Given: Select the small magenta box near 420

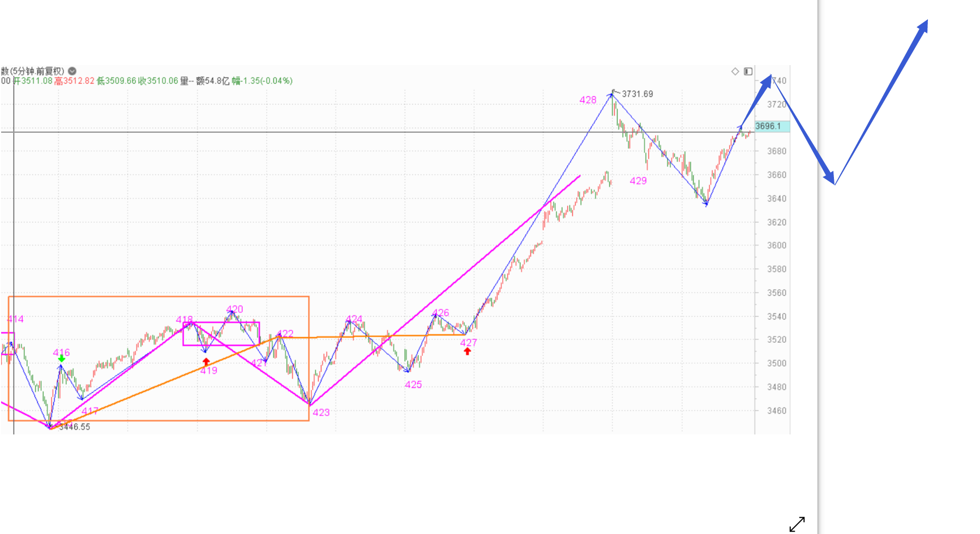Looking at the screenshot, I should tap(221, 334).
